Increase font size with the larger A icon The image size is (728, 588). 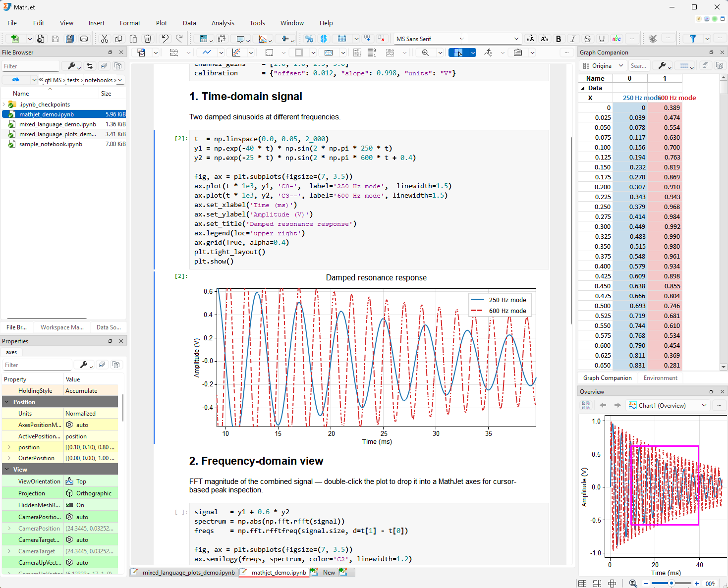[x=530, y=39]
